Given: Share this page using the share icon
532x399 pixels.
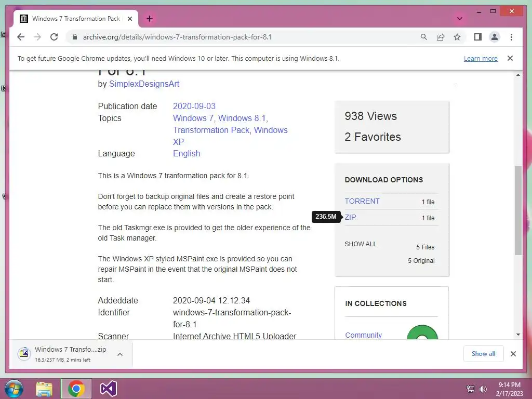Looking at the screenshot, I should (441, 37).
